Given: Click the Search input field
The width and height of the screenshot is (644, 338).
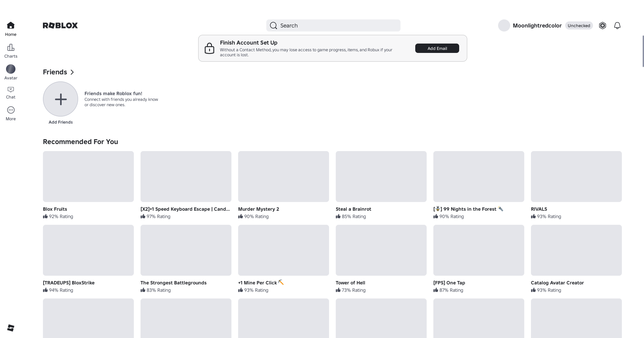Looking at the screenshot, I should [333, 25].
